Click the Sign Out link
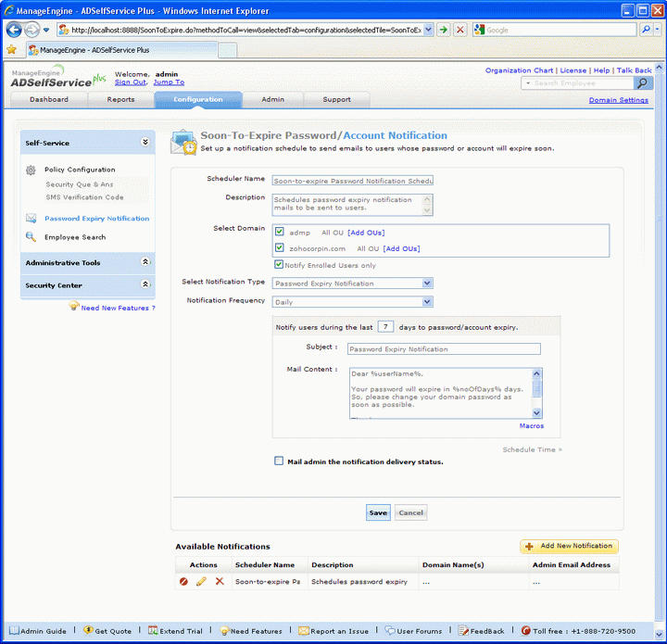 131,82
